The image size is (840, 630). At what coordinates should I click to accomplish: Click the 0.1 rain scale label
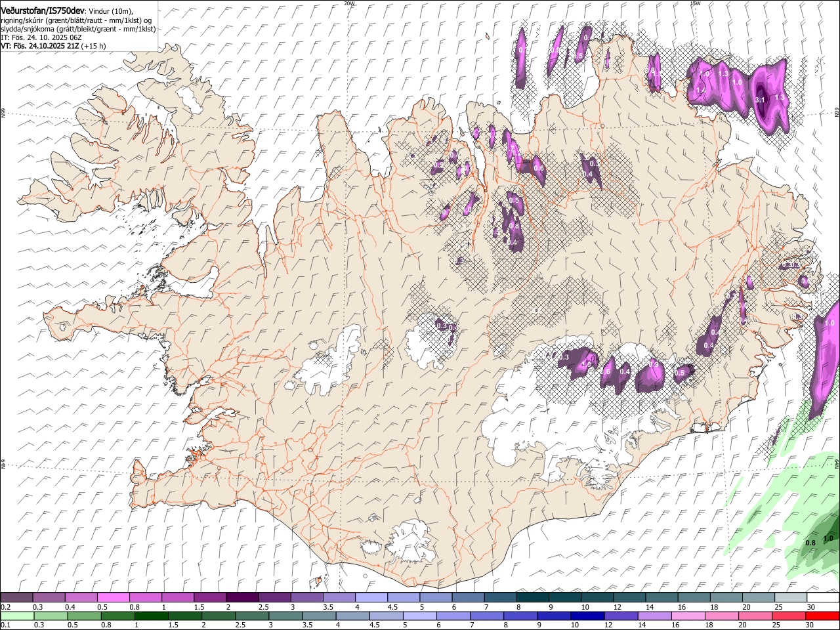5,625
